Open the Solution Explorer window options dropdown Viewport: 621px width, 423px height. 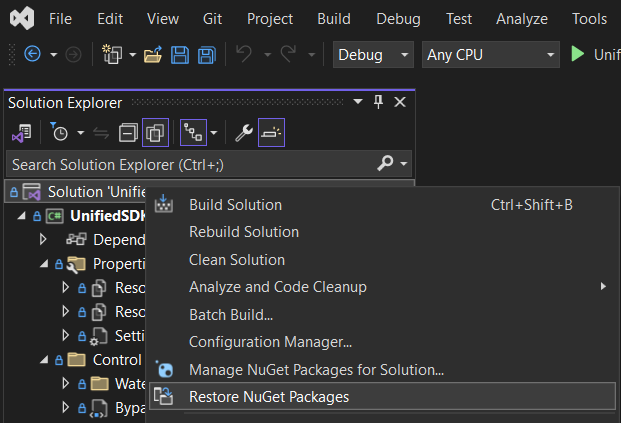click(x=358, y=102)
